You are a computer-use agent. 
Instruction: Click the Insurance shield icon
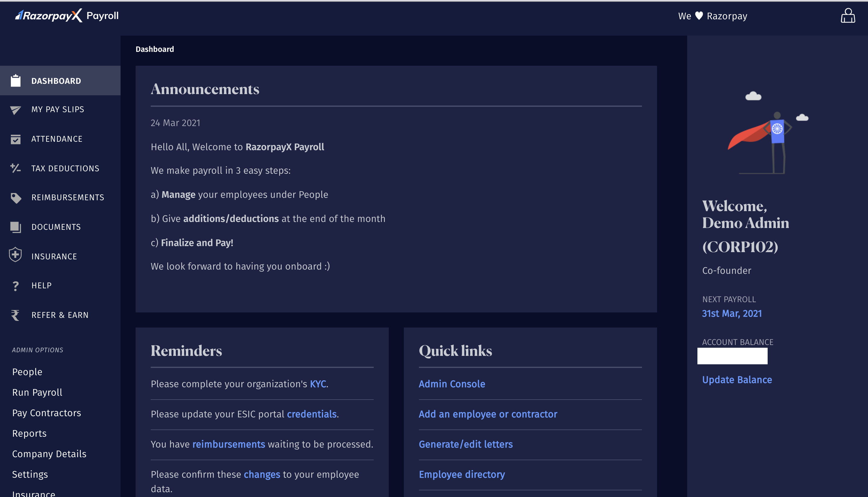coord(15,255)
